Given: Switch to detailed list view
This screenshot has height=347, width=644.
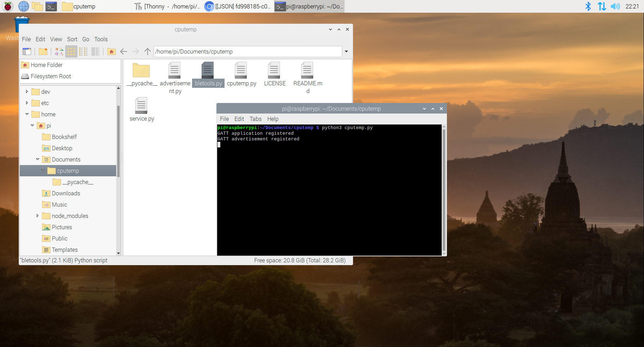Looking at the screenshot, I should point(95,51).
